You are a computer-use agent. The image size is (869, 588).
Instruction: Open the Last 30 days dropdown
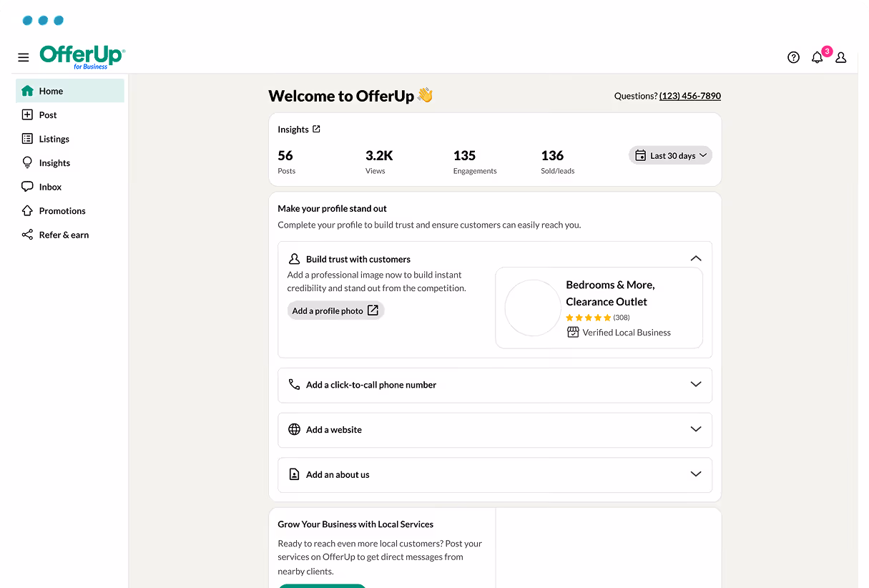(670, 155)
